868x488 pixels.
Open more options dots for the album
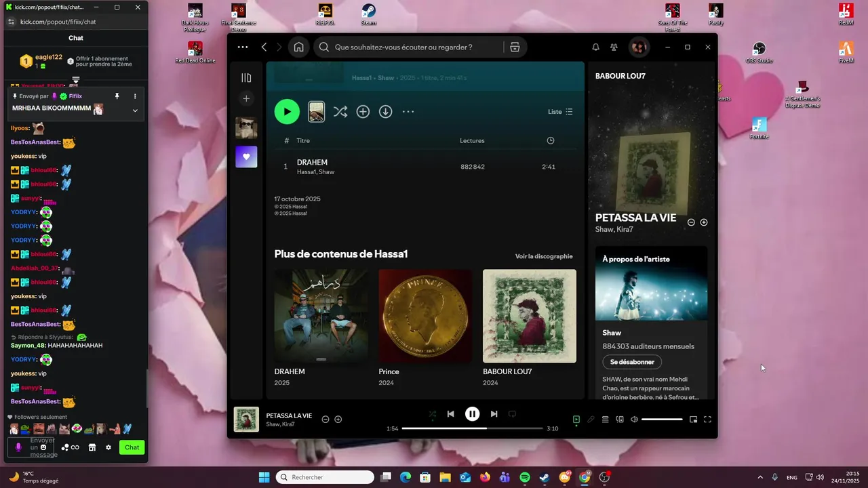coord(408,112)
